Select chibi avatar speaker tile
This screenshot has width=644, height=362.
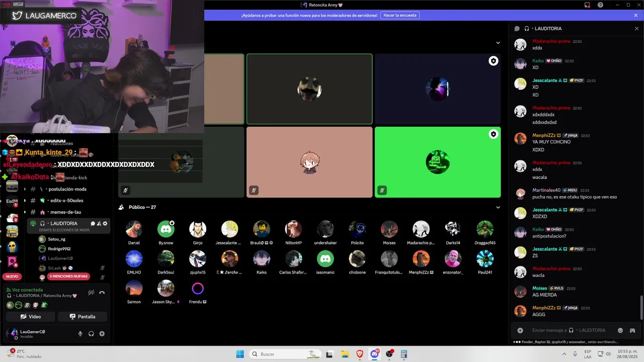tap(309, 162)
